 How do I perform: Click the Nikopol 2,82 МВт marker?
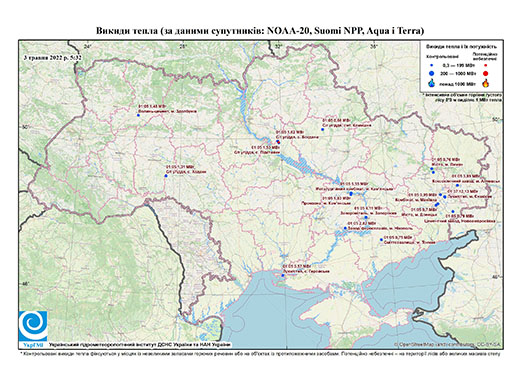(x=345, y=228)
